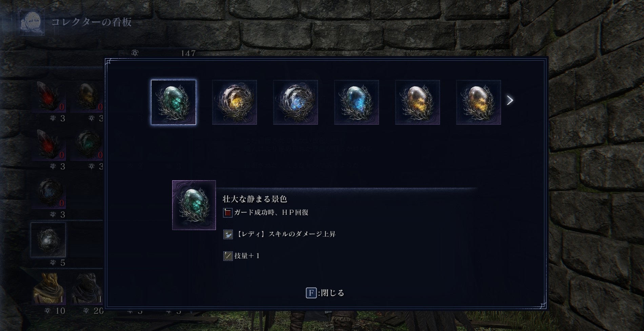Click the コレクターの看板 header icon
This screenshot has width=644, height=331.
coord(31,22)
